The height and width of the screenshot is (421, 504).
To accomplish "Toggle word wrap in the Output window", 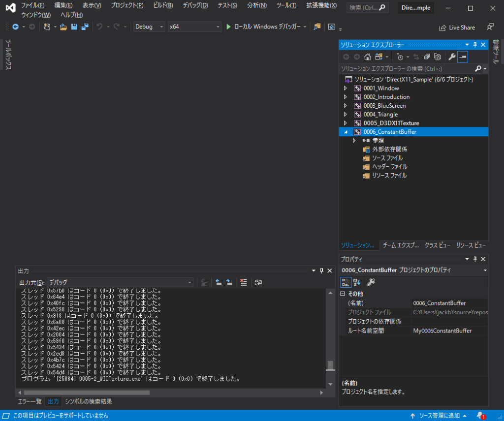I will click(x=258, y=282).
